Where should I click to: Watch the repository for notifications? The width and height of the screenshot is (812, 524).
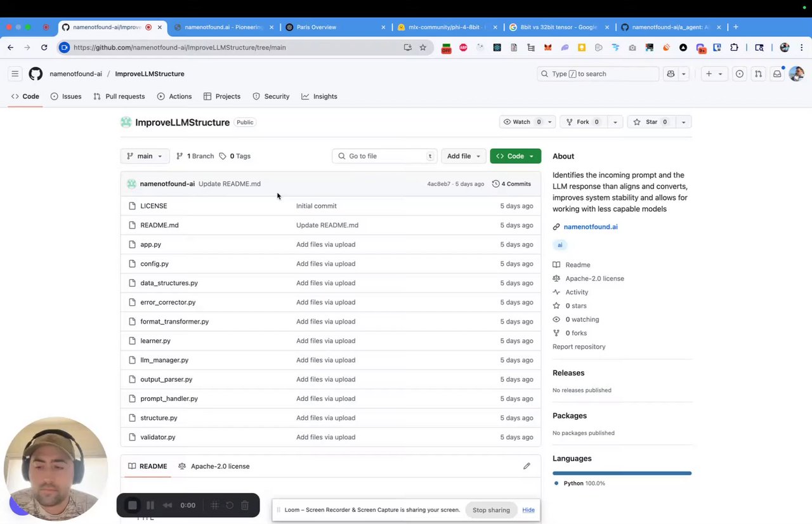[x=523, y=122]
